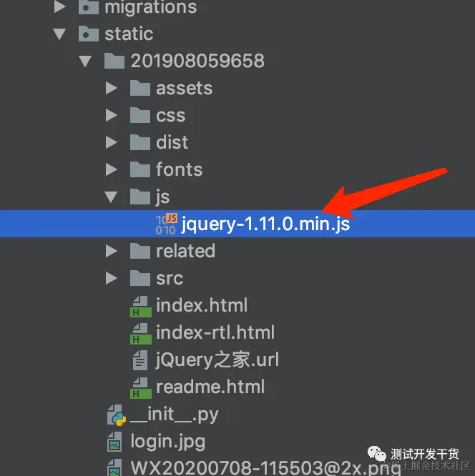Select the migrations tree row label

pos(151,6)
